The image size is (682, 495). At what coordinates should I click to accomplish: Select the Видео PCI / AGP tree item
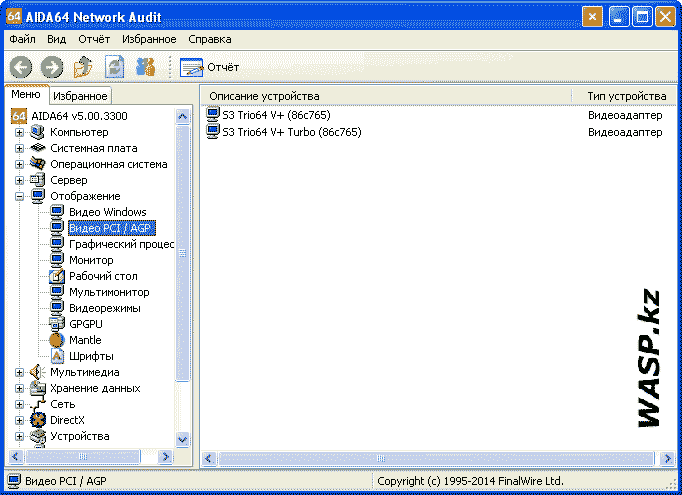pyautogui.click(x=112, y=228)
